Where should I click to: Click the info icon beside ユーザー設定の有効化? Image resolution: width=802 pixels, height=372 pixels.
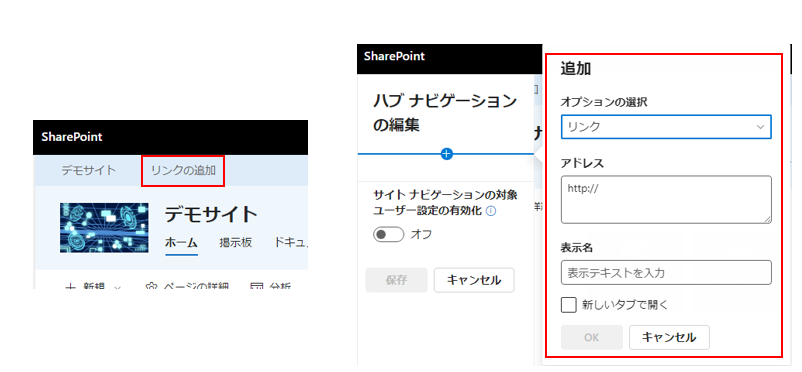point(491,210)
